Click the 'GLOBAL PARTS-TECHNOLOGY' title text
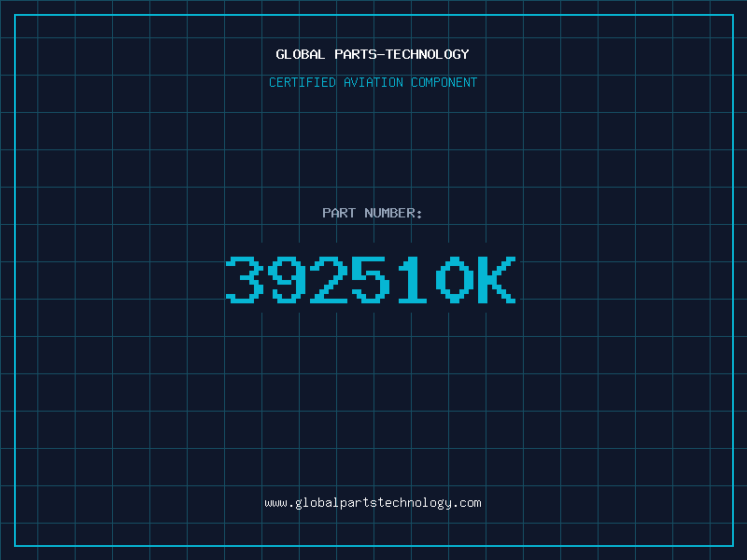 click(x=373, y=54)
